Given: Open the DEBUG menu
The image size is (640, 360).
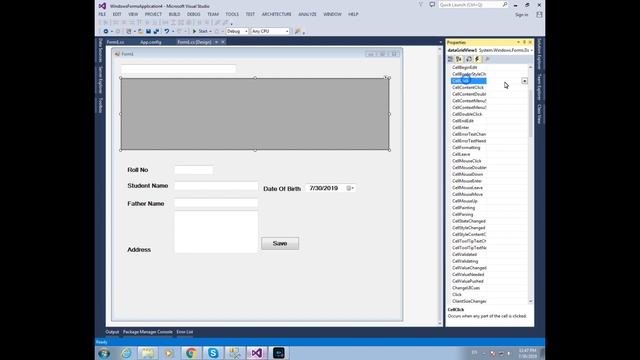Looking at the screenshot, I should 193,14.
